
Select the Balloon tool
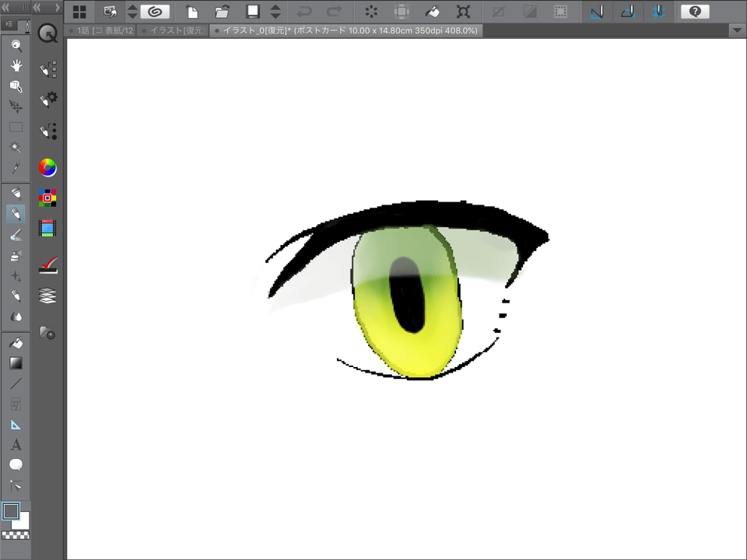pos(16,464)
